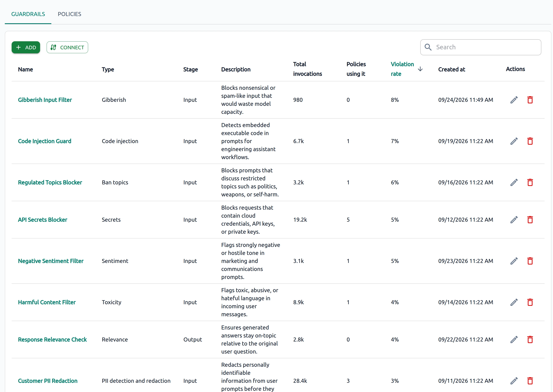Edit the Harmful Content Filter row

click(514, 302)
